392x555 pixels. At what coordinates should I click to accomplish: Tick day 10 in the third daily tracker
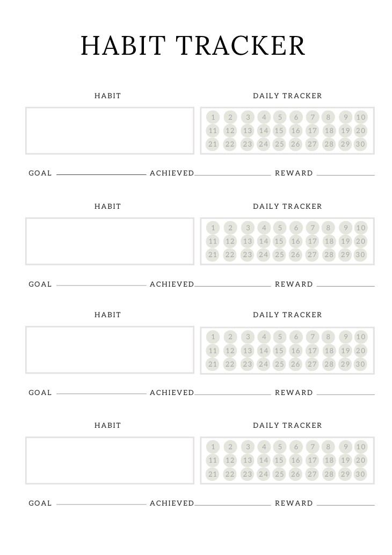click(x=360, y=337)
